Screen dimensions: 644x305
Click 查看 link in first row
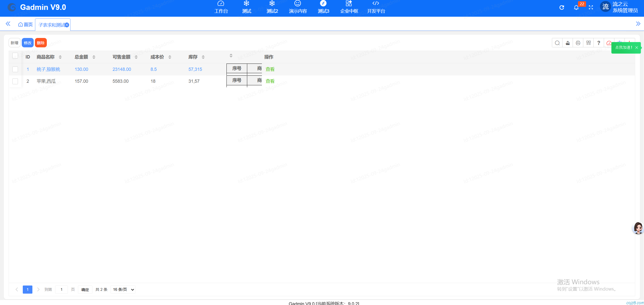click(270, 69)
